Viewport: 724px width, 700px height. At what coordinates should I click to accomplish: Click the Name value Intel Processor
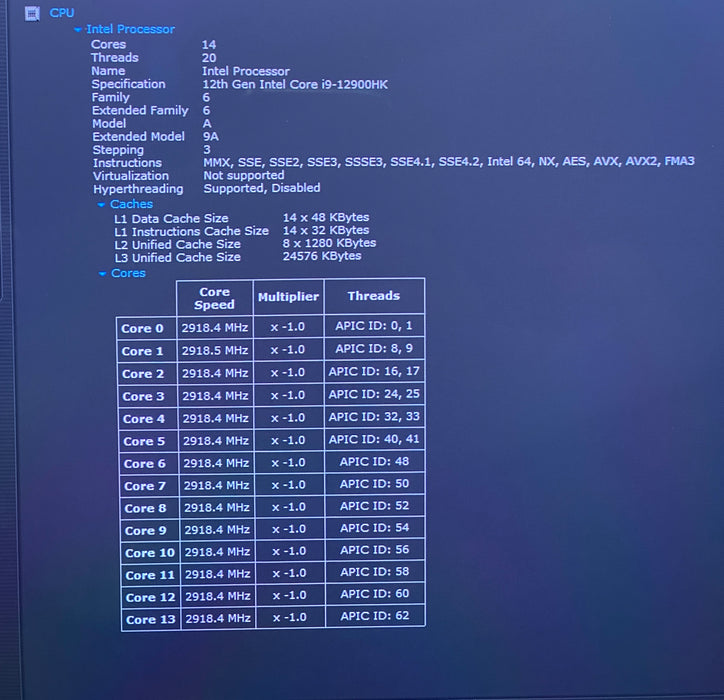pyautogui.click(x=246, y=71)
